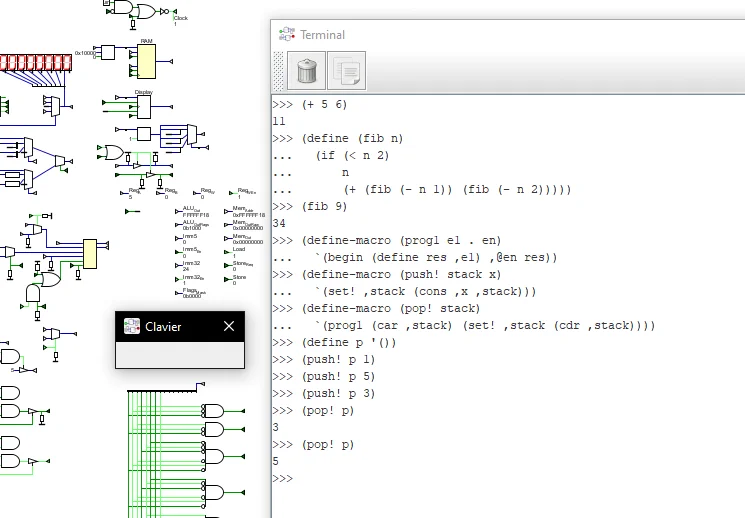
Task: Click the Clavier window title text
Action: (x=163, y=327)
